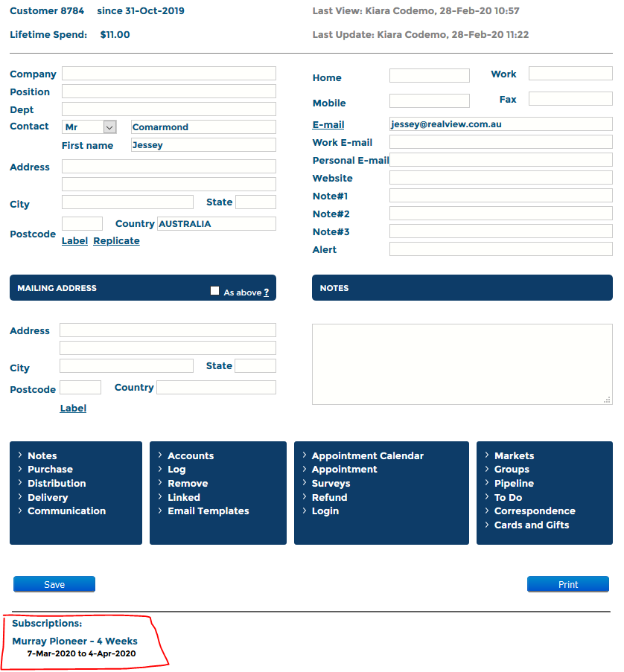Click the Label link under mailing Postcode
The height and width of the screenshot is (672, 624).
[x=73, y=408]
